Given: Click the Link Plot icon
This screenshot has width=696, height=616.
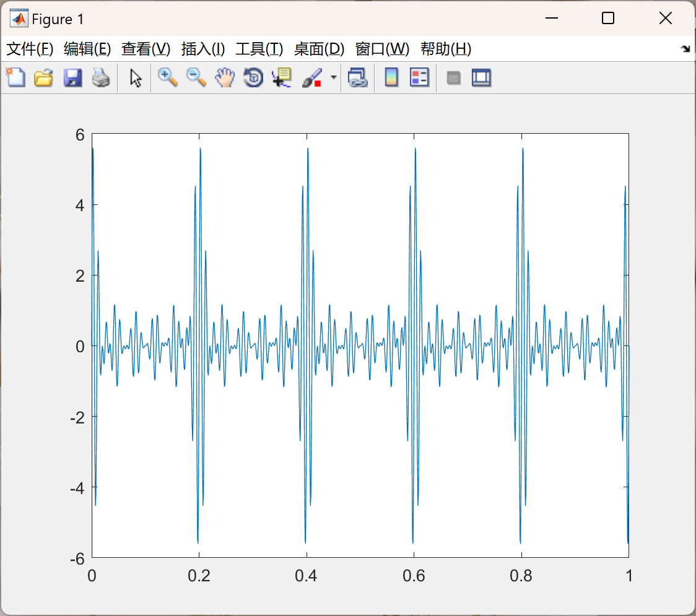Looking at the screenshot, I should click(x=358, y=77).
